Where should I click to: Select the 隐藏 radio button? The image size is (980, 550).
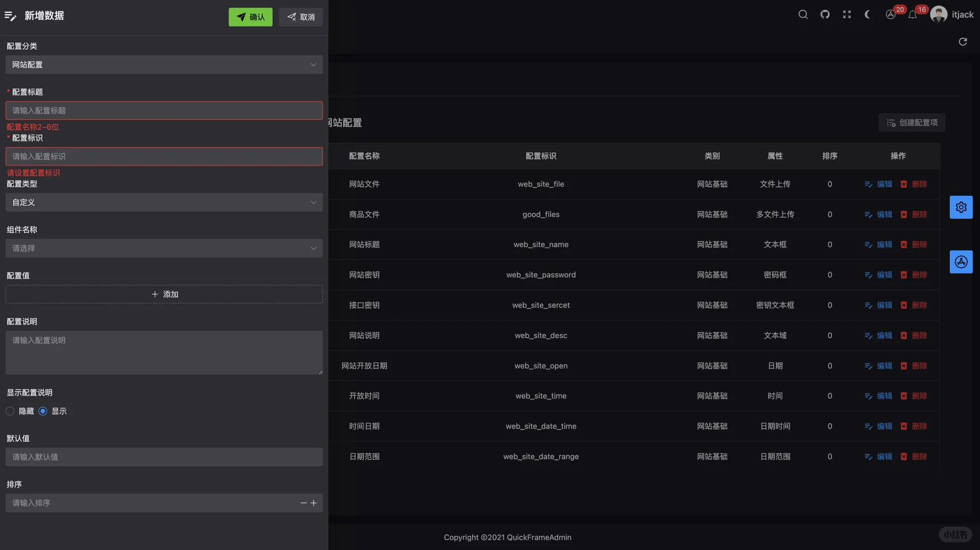10,411
